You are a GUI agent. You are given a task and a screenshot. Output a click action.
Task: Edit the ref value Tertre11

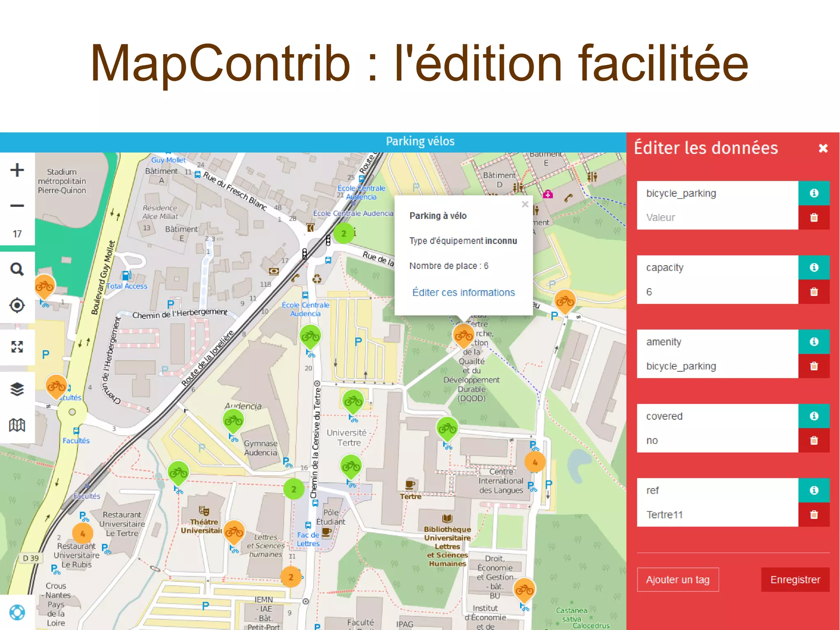717,515
